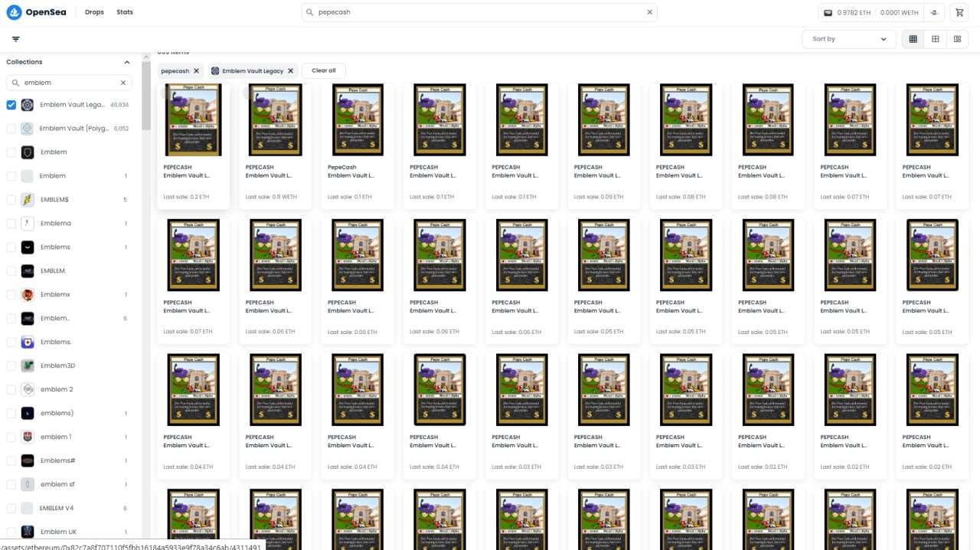This screenshot has width=980, height=550.
Task: Open PEPECASH card with 0.11 WETH sale
Action: point(276,146)
